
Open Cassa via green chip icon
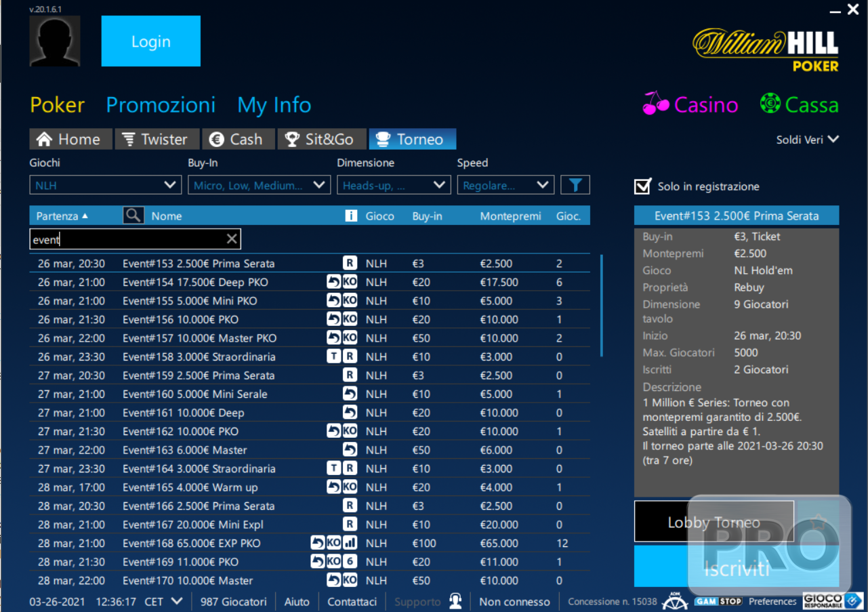click(770, 104)
